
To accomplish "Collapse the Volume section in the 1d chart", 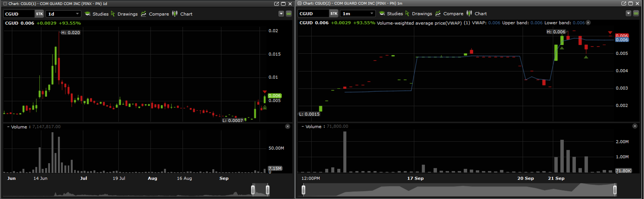I will pos(8,127).
